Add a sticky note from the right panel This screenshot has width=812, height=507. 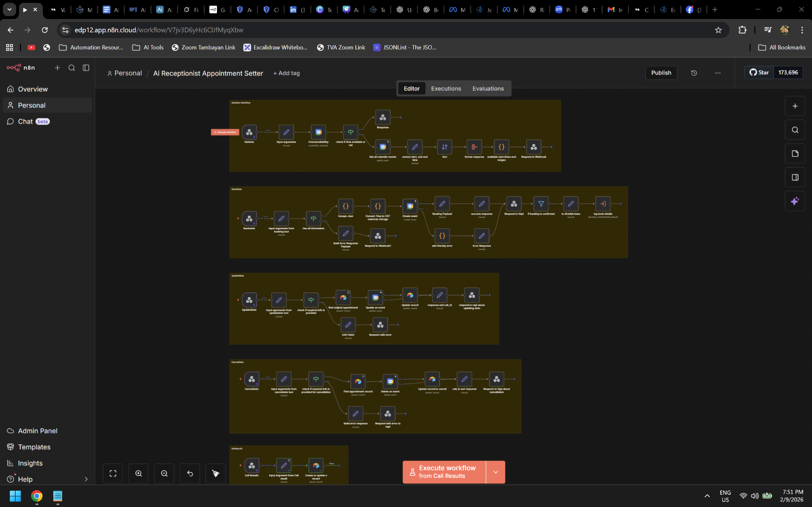click(x=795, y=153)
